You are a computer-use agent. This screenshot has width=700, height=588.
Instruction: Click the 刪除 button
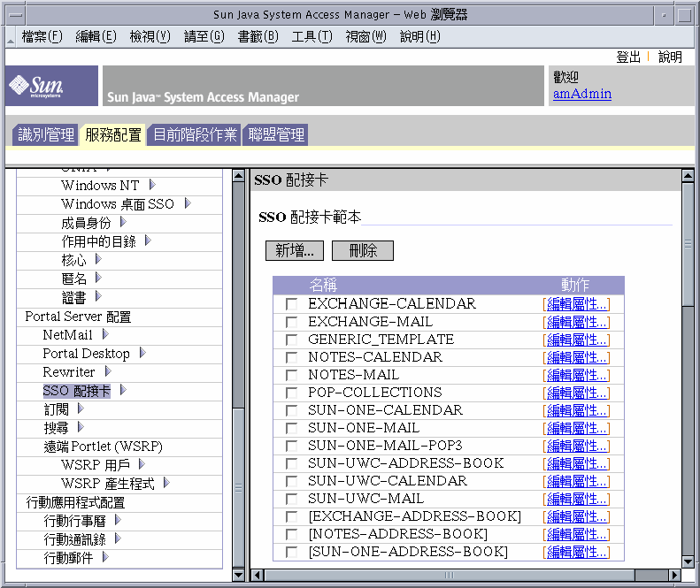click(363, 251)
